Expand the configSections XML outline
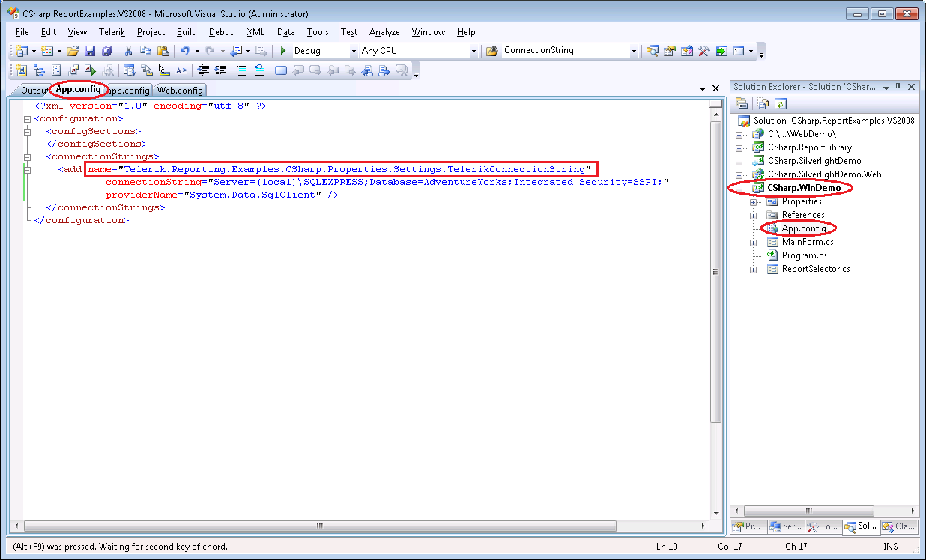The width and height of the screenshot is (926, 560). point(28,131)
